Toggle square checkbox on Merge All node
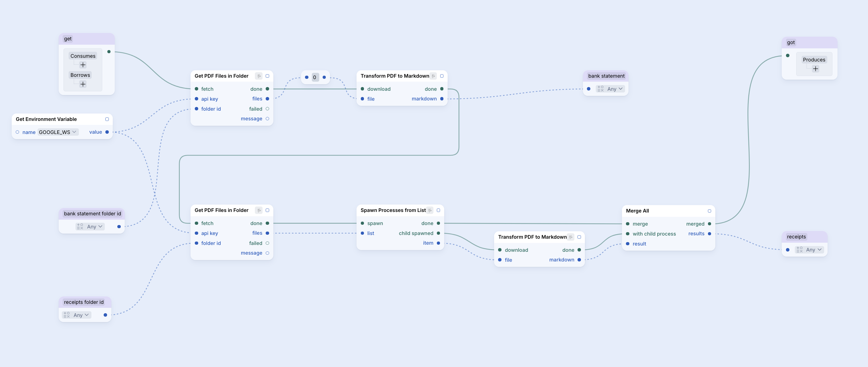868x367 pixels. [x=710, y=211]
